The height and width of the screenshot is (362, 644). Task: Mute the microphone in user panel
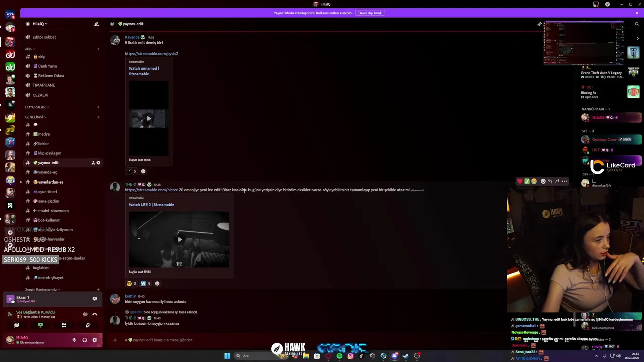[x=74, y=340]
